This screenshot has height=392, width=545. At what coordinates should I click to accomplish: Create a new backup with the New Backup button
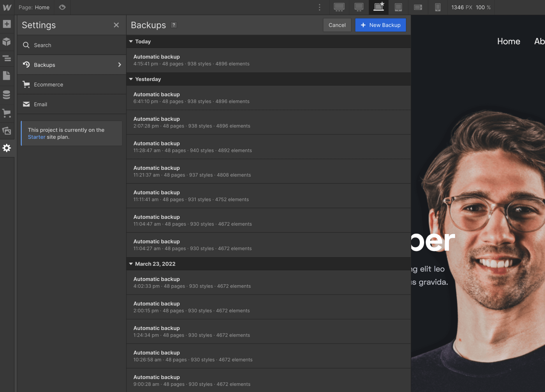click(380, 25)
